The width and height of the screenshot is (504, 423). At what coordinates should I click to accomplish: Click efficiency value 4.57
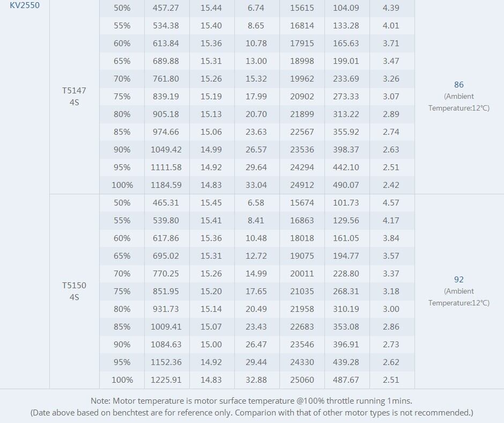391,203
